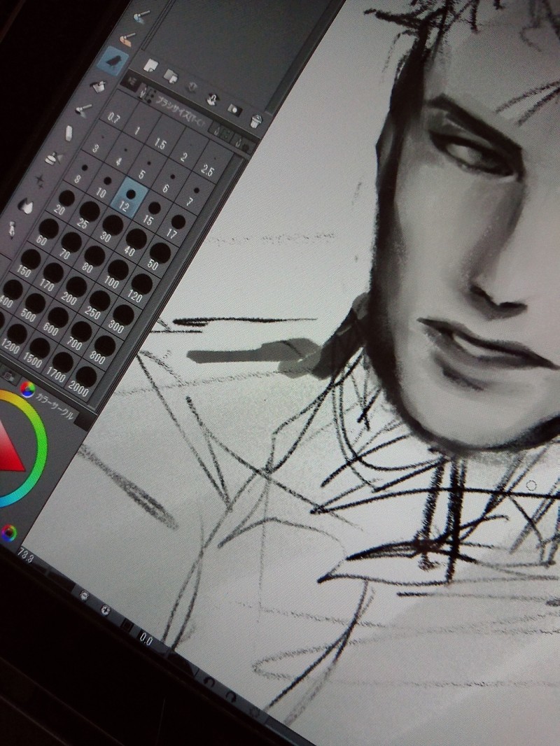560x746 pixels.
Task: Choose the orange-tipped tool in toolbar
Action: pyautogui.click(x=126, y=39)
